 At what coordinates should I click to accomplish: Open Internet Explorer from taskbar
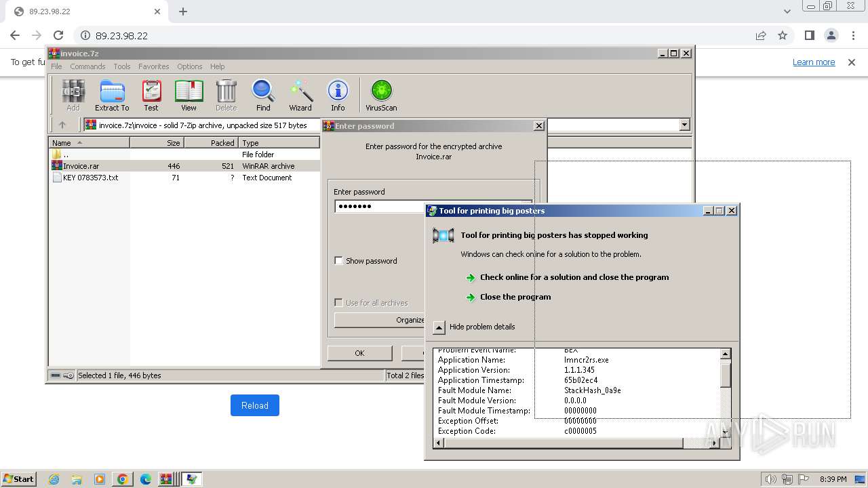click(x=54, y=479)
